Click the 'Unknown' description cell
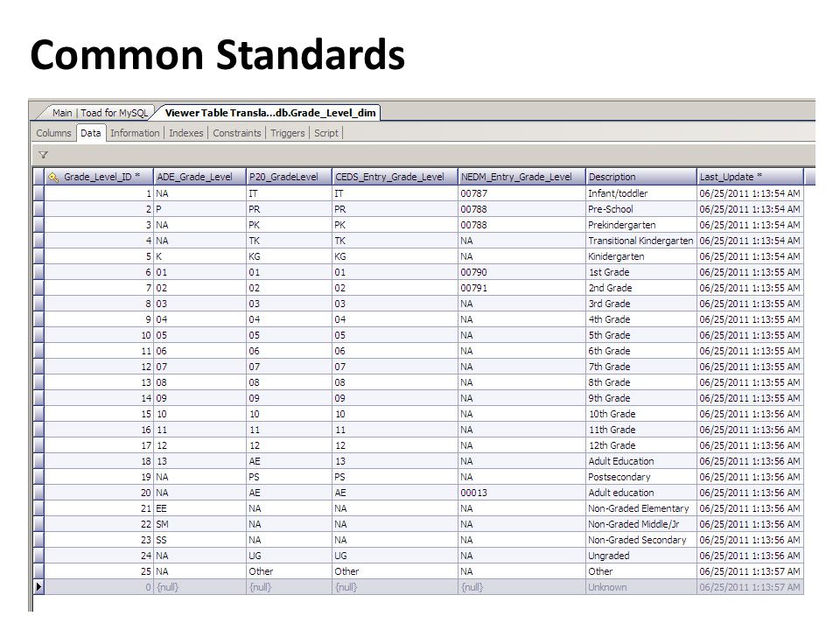Image resolution: width=840 pixels, height=630 pixels. [x=641, y=587]
